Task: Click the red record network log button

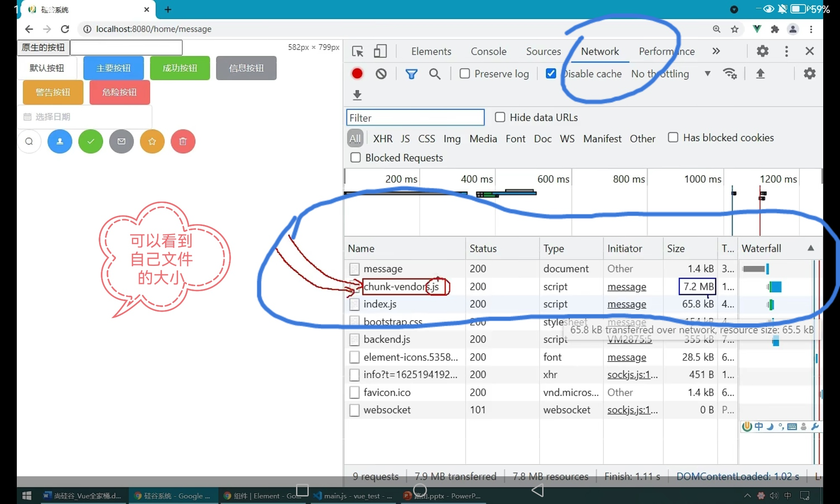Action: click(357, 74)
